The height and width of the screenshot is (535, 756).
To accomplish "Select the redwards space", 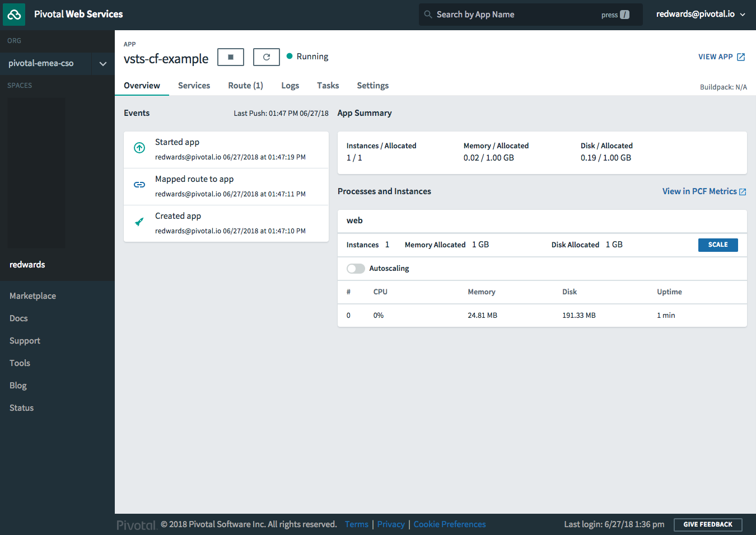I will [27, 265].
